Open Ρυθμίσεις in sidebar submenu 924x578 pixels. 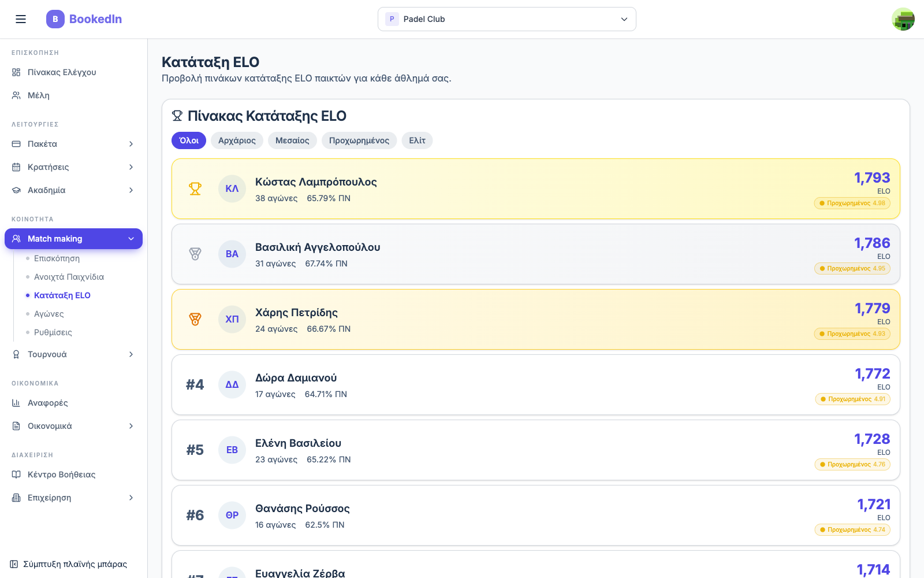click(53, 332)
